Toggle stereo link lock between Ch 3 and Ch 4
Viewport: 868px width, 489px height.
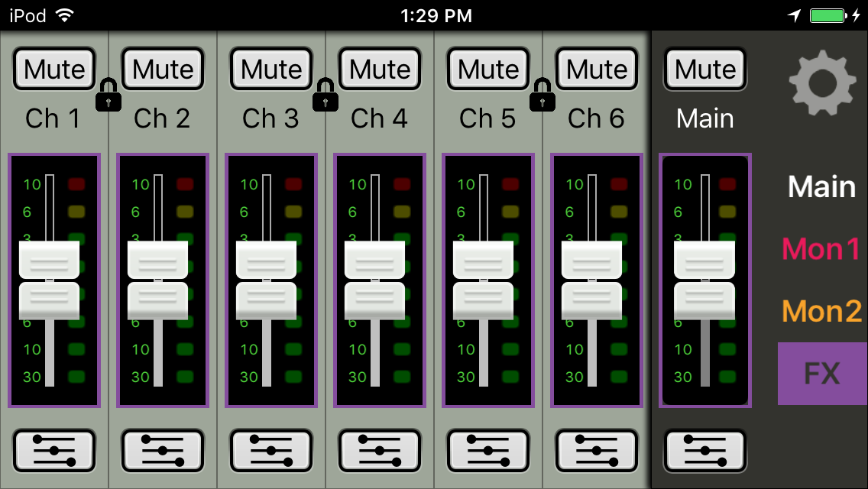(325, 96)
